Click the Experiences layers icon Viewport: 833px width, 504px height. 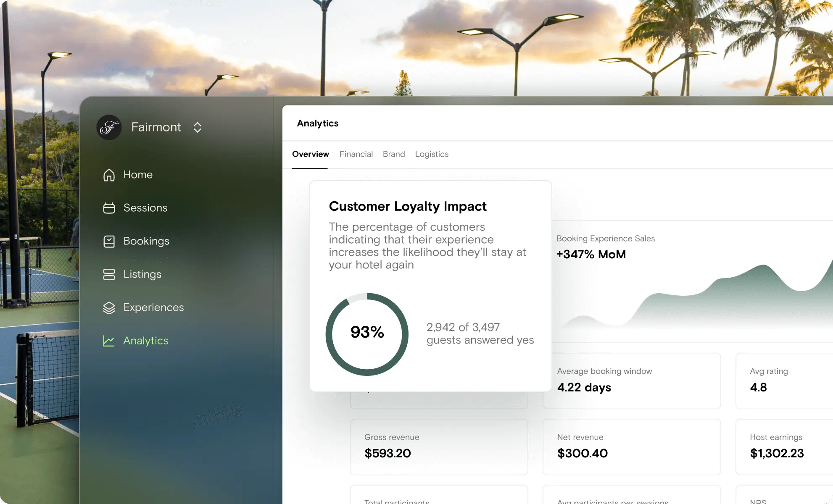[x=109, y=307]
